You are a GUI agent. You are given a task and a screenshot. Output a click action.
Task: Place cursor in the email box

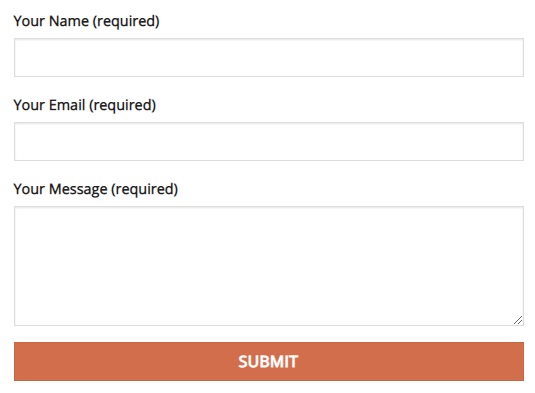269,142
